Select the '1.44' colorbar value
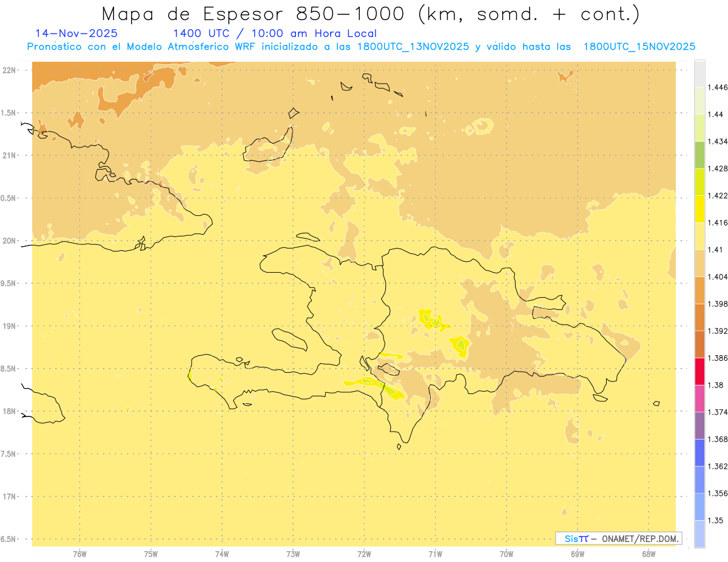728x562 pixels. (715, 115)
